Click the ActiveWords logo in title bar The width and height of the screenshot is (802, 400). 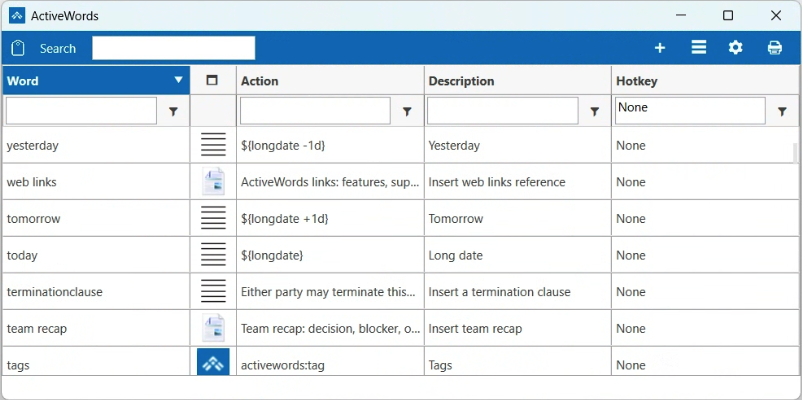coord(17,15)
